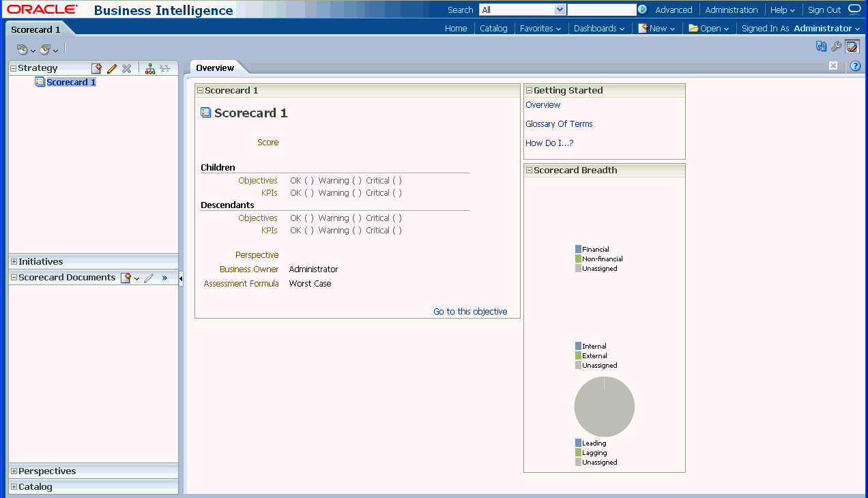This screenshot has width=868, height=498.
Task: Open the Dashboards menu
Action: tap(599, 29)
